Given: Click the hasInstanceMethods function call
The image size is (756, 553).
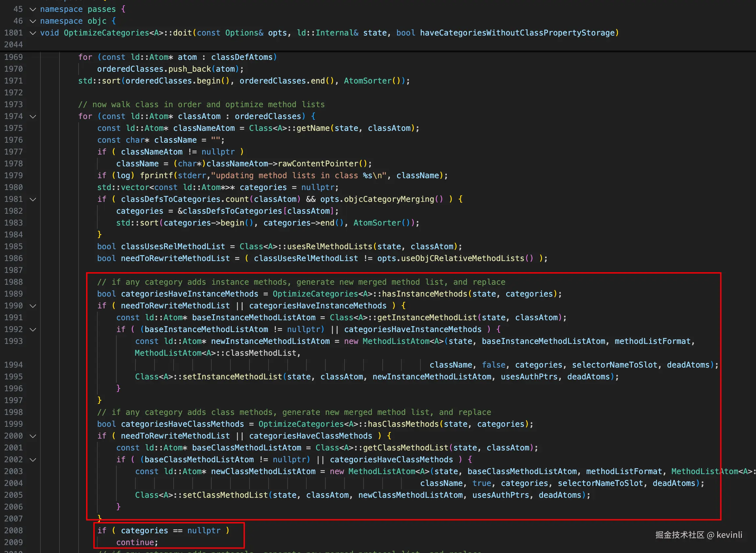Looking at the screenshot, I should 424,294.
